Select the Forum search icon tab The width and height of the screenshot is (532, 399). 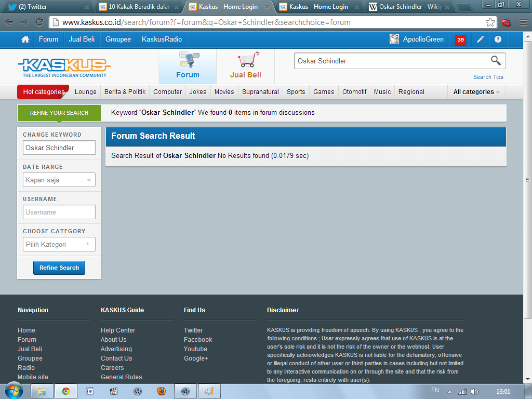(x=188, y=66)
